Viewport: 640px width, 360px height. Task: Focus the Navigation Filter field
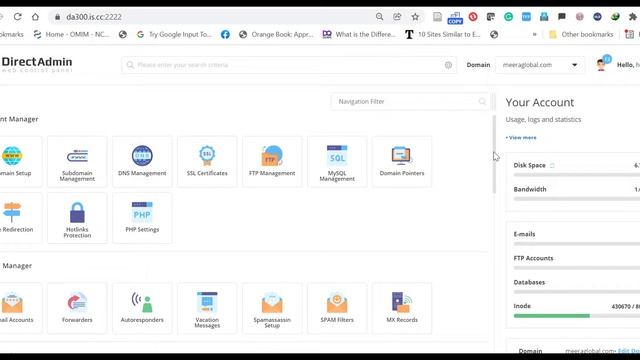(x=410, y=102)
